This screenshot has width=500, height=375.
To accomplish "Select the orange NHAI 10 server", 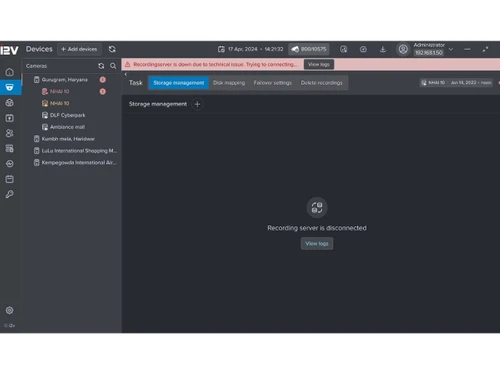I will (56, 103).
